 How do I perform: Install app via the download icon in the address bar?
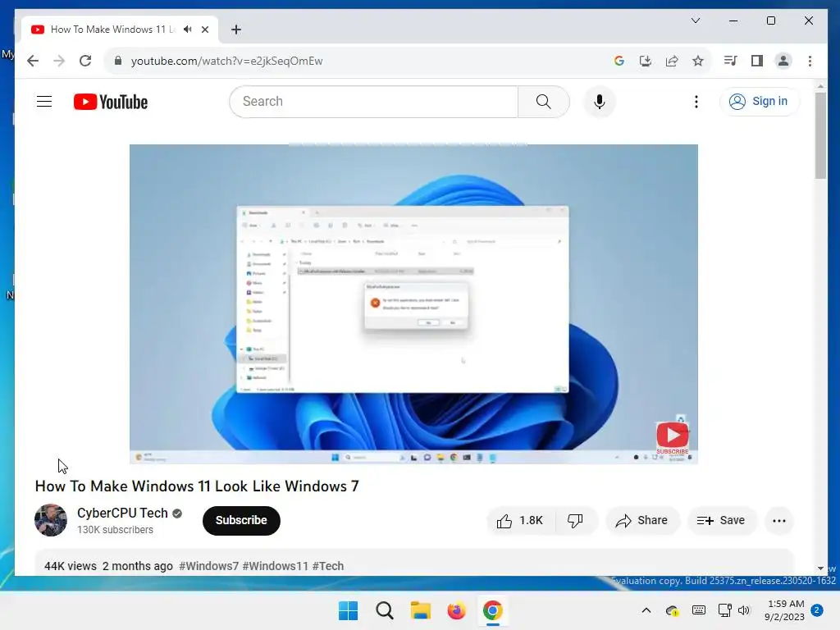(646, 61)
